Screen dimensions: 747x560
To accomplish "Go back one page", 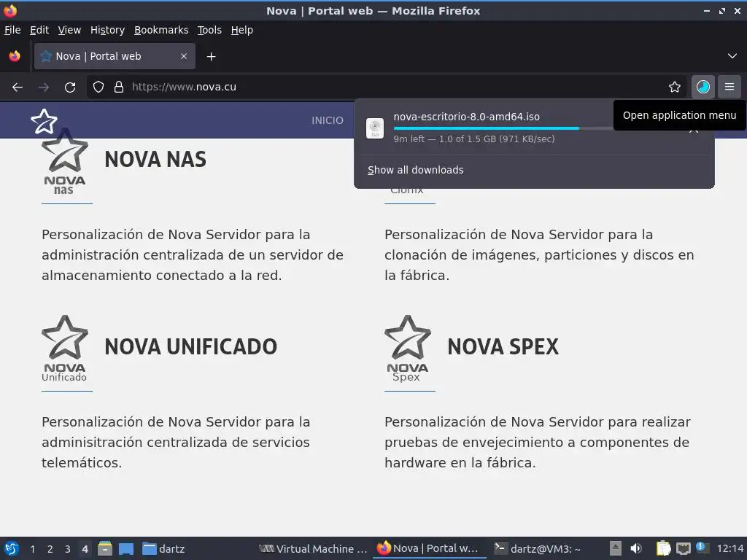I will pos(18,87).
